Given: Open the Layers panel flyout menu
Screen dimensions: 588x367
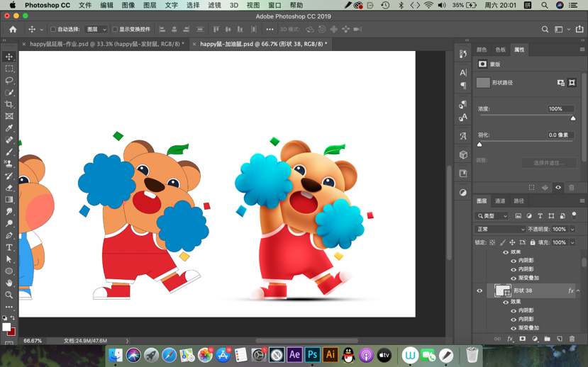Looking at the screenshot, I should pos(582,201).
